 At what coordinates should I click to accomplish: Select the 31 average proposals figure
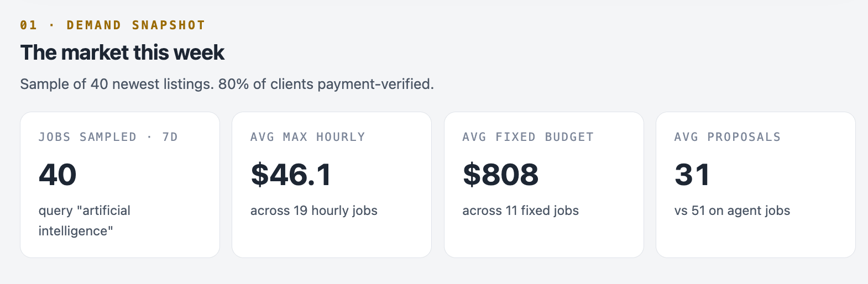click(x=692, y=175)
